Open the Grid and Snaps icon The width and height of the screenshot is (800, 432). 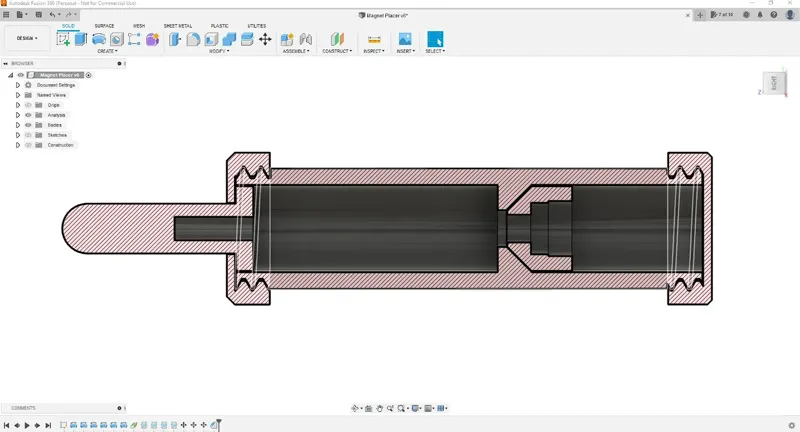429,409
